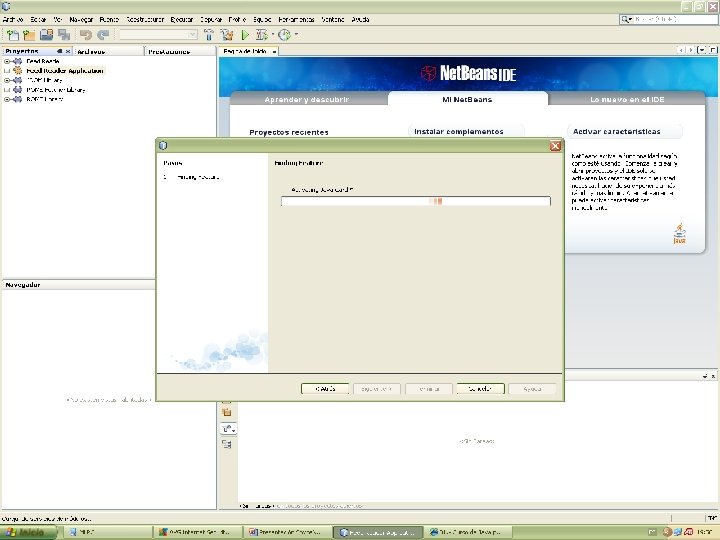Open the Ejecutar menu
The height and width of the screenshot is (540, 720).
181,19
